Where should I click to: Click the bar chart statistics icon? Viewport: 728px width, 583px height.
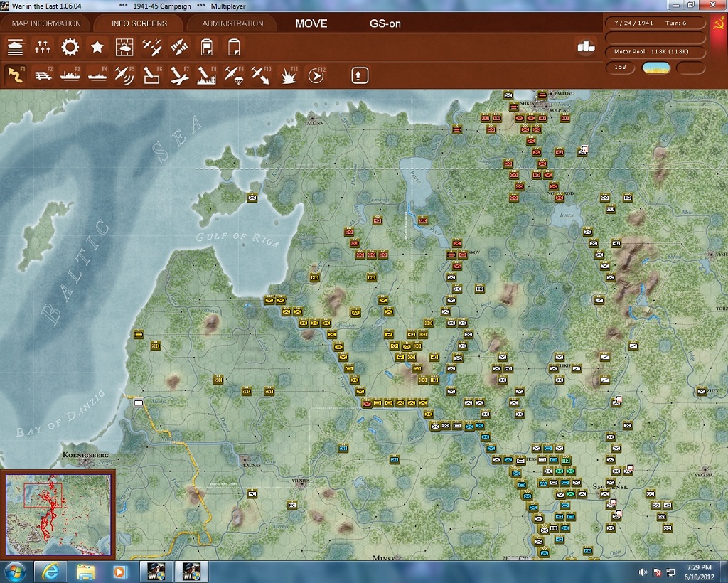pyautogui.click(x=586, y=46)
